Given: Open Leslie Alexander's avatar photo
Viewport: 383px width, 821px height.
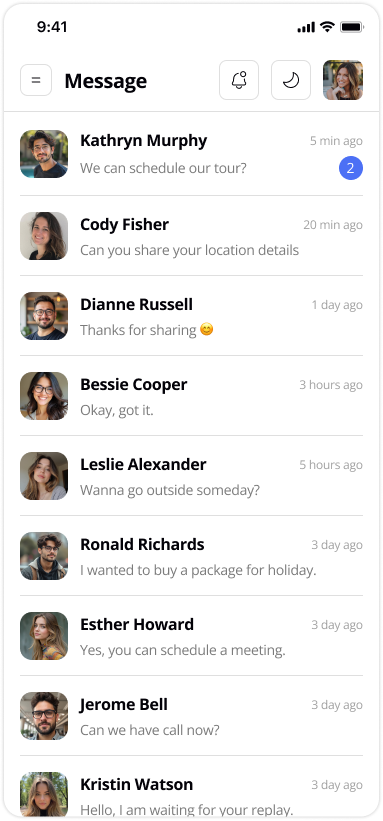Looking at the screenshot, I should click(44, 476).
